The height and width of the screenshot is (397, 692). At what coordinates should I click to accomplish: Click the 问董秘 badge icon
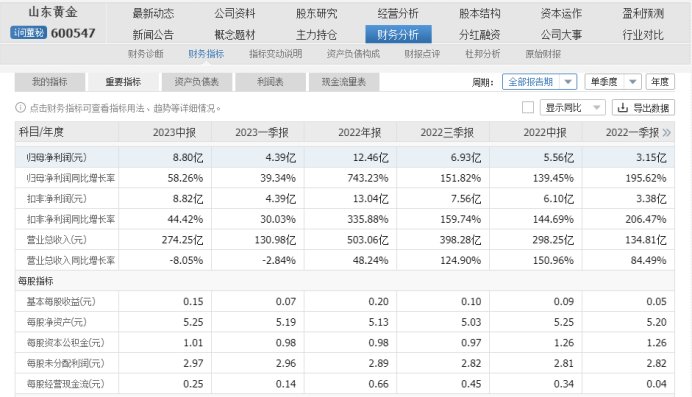(x=29, y=33)
